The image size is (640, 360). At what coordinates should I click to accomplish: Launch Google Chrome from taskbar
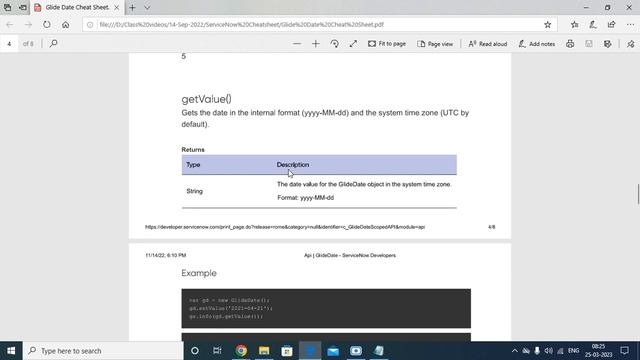(241, 351)
